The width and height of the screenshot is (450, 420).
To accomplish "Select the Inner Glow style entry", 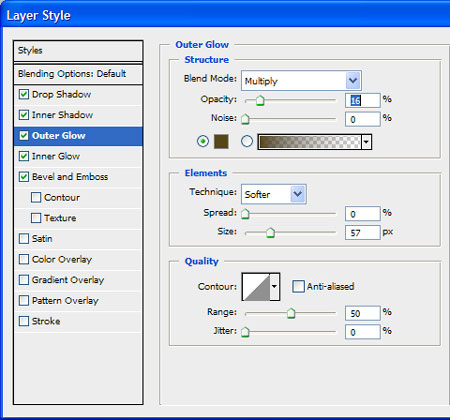I will 78,156.
